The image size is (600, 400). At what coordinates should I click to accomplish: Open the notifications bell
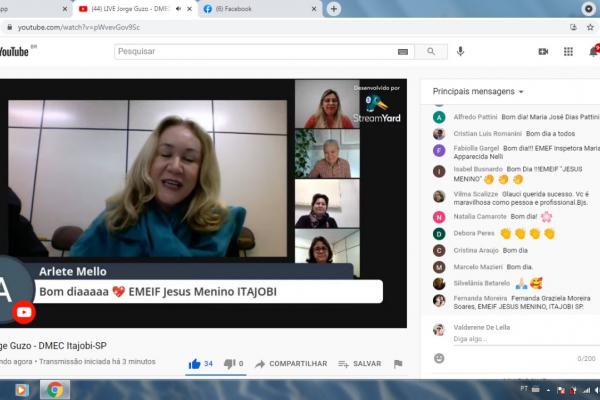594,50
